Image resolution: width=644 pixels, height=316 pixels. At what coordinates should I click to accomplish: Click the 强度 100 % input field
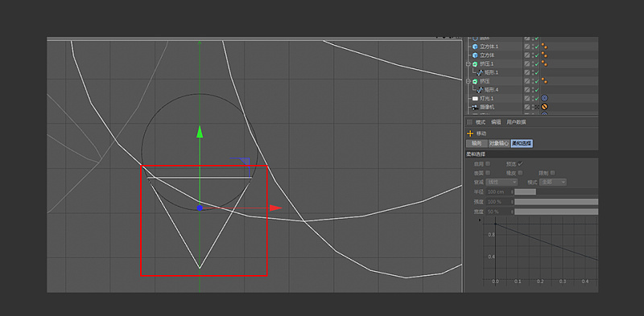[x=498, y=202]
